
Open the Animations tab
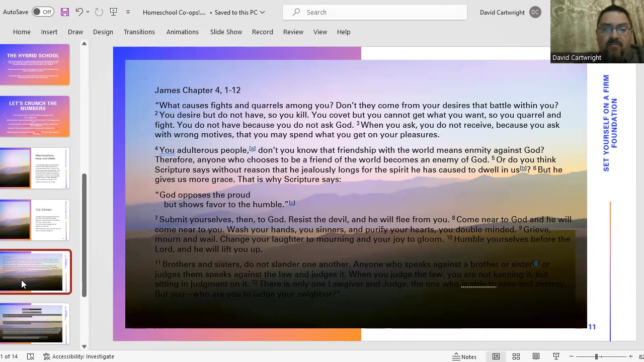[183, 32]
